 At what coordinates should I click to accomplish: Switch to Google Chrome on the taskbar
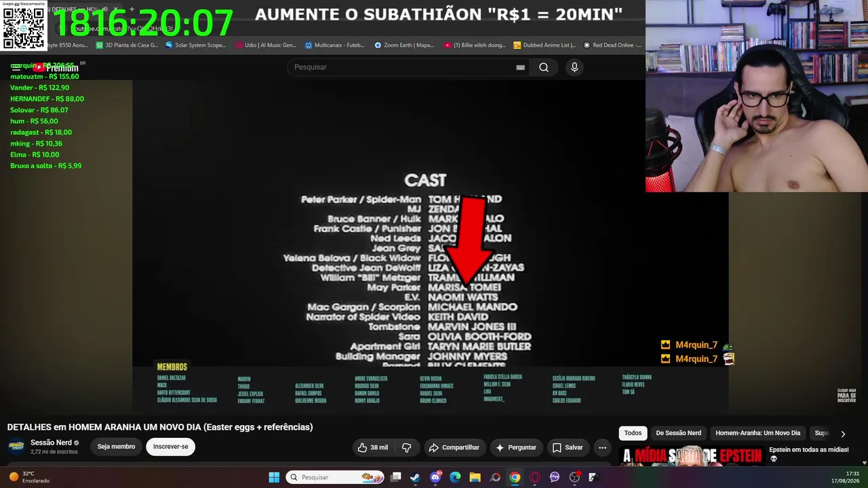pyautogui.click(x=515, y=477)
